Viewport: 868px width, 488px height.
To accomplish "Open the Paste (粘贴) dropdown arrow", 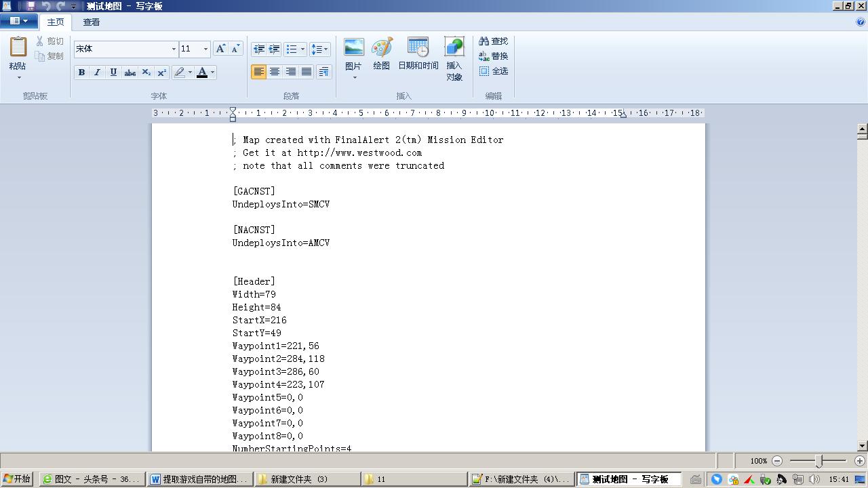I will [18, 77].
